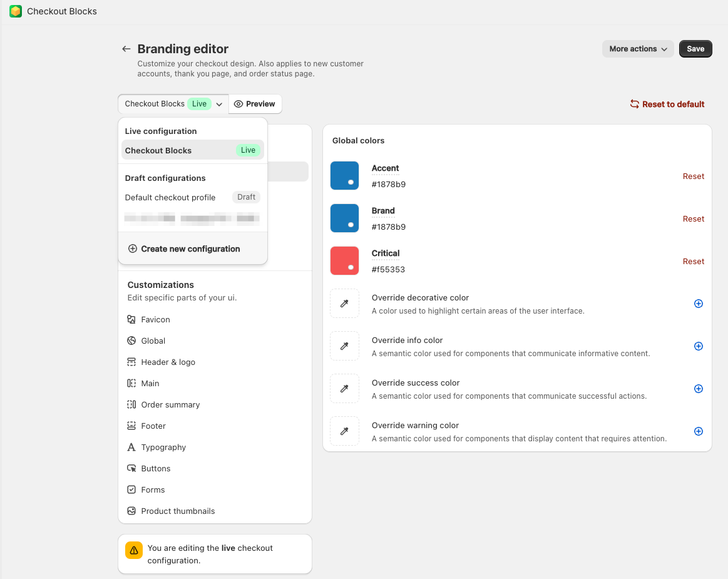Open the Accent color swatch

[x=344, y=176]
